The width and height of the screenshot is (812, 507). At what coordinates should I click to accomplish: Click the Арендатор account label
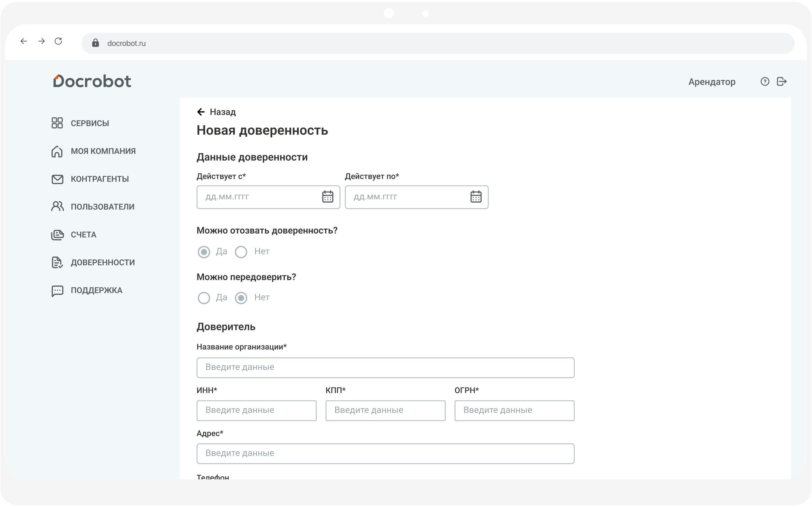tap(712, 82)
